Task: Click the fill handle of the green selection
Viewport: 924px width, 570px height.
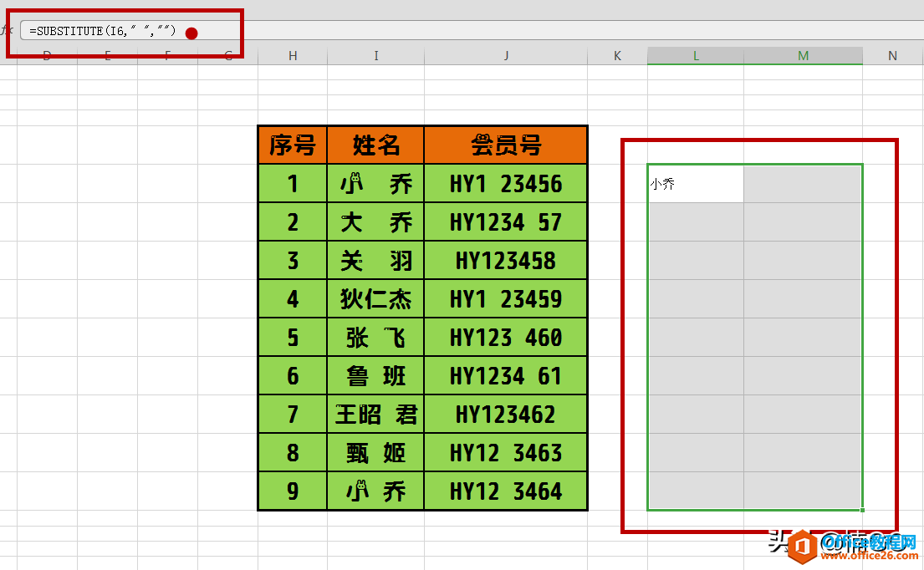Action: pos(862,510)
